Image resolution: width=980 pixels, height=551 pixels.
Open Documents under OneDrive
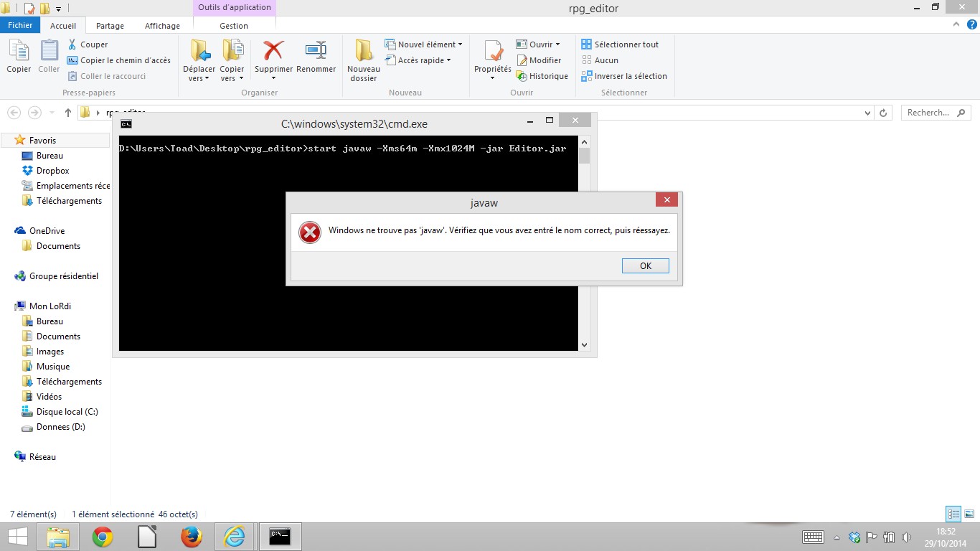(51, 246)
